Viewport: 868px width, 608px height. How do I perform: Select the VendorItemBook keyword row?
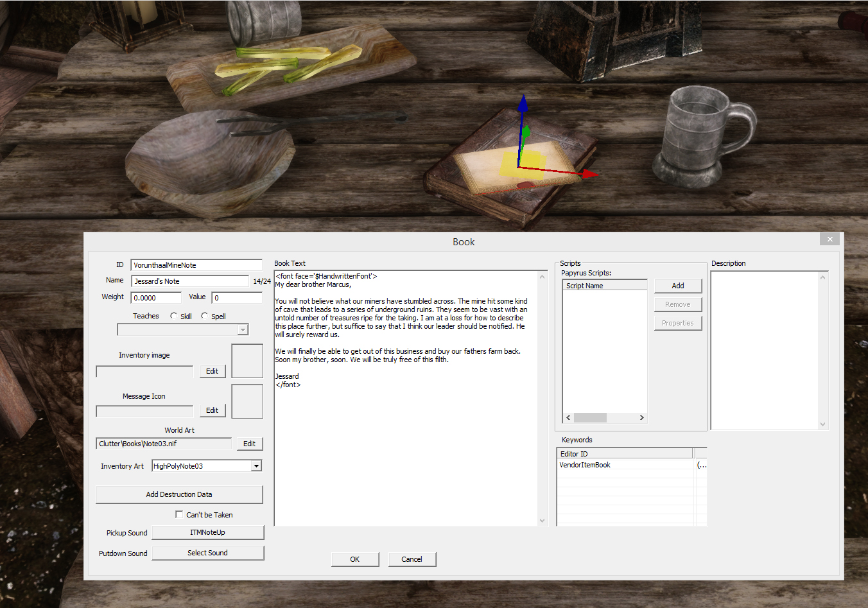(x=632, y=465)
